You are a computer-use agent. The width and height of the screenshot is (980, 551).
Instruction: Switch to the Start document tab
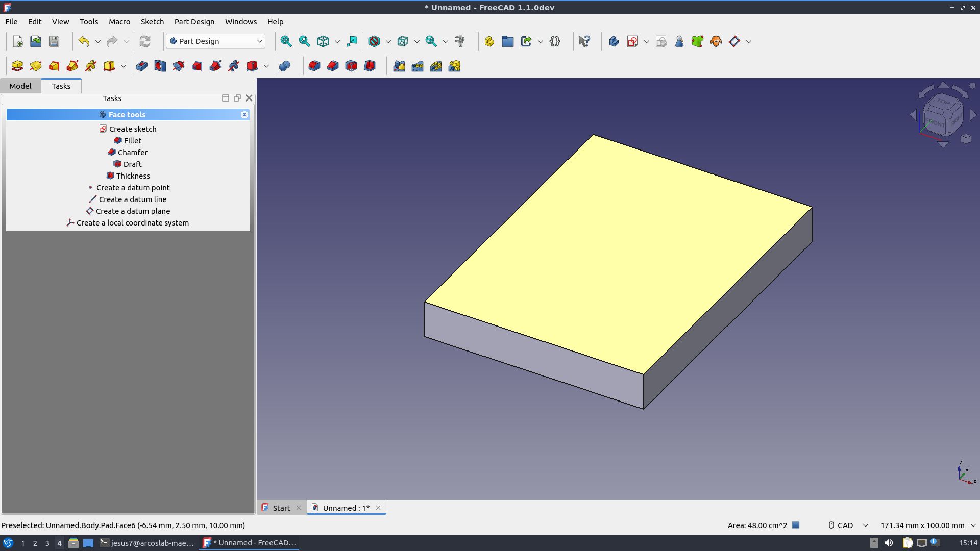[x=281, y=508]
